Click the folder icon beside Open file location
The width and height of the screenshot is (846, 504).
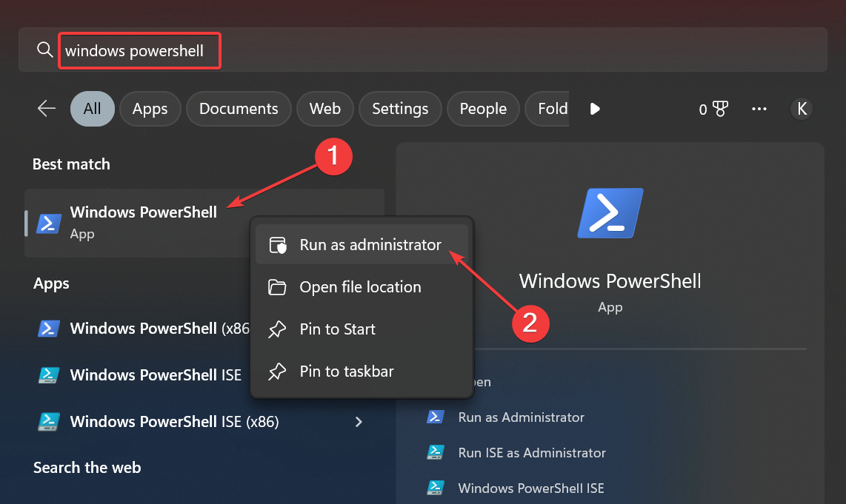(x=277, y=287)
